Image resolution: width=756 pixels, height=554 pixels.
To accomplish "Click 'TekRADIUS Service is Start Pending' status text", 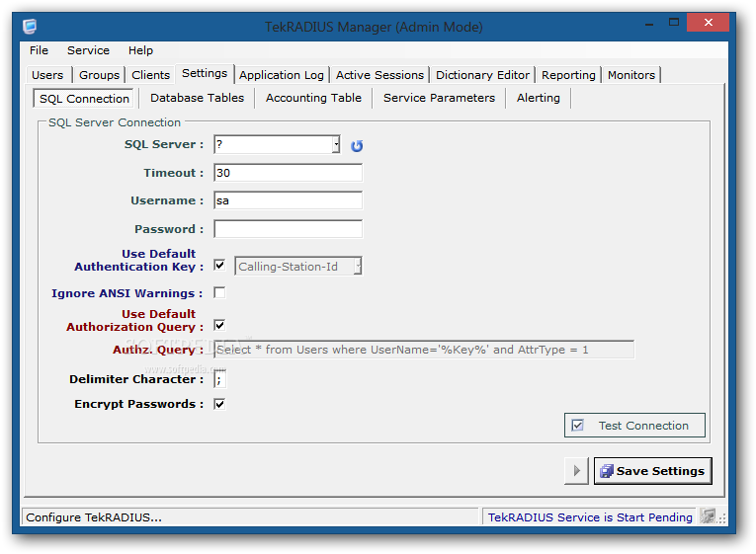I will 590,517.
